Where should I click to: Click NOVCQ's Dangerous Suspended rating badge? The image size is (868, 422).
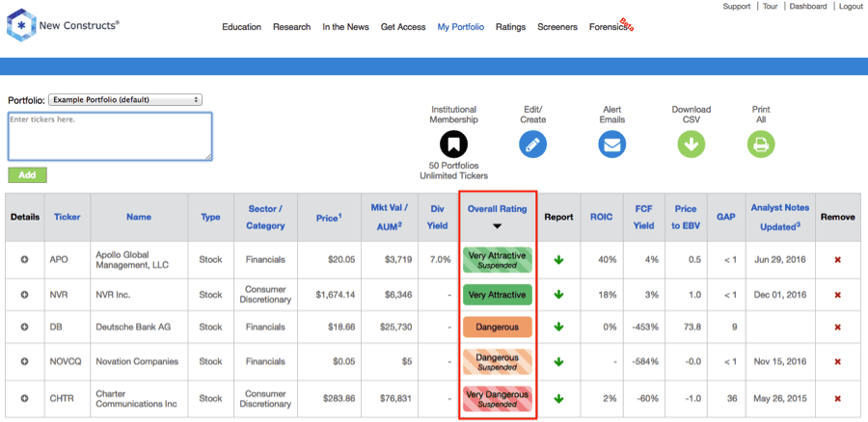click(497, 361)
